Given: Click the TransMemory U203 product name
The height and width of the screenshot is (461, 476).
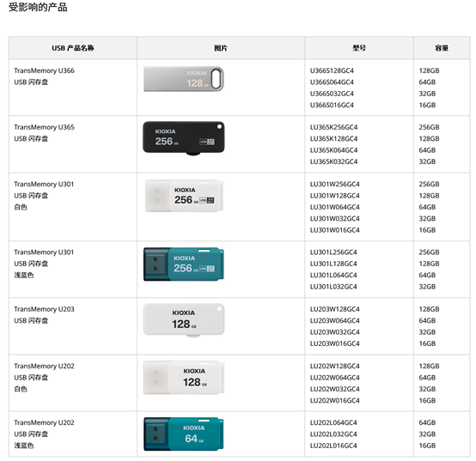Looking at the screenshot, I should click(x=44, y=309).
